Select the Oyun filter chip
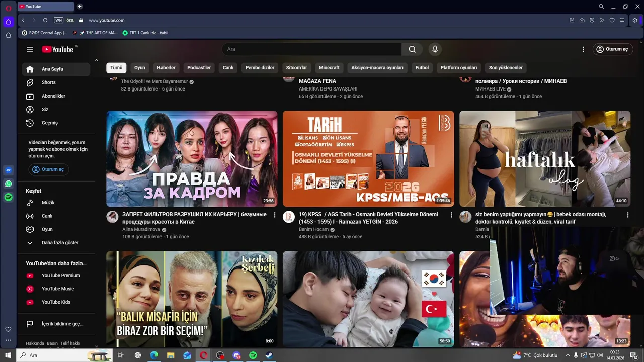The image size is (644, 362). (x=140, y=68)
